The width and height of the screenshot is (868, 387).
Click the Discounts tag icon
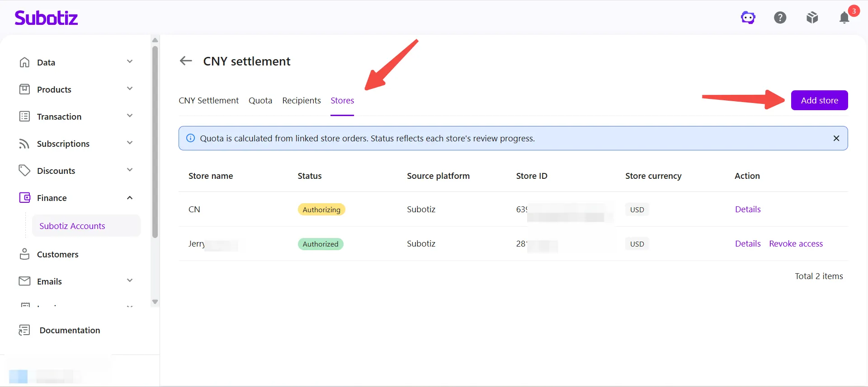click(x=24, y=171)
